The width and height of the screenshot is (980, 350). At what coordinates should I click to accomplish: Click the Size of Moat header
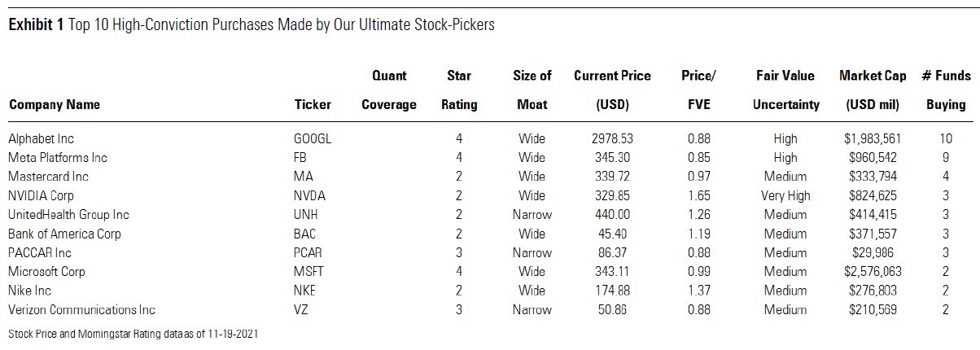click(x=532, y=90)
